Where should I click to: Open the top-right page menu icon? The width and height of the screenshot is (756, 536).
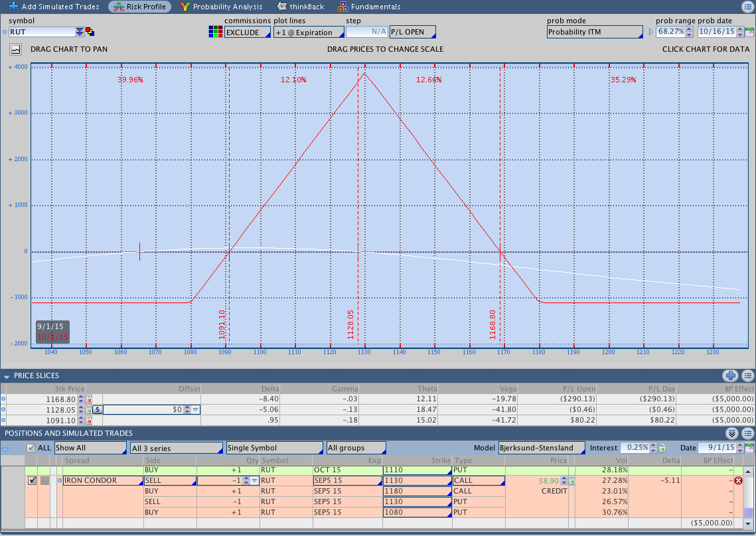pyautogui.click(x=747, y=7)
